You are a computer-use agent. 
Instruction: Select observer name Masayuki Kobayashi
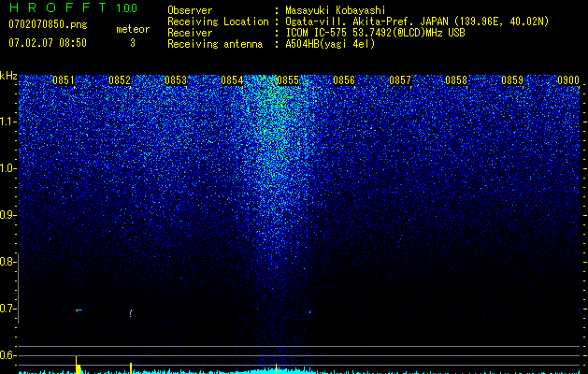[336, 10]
